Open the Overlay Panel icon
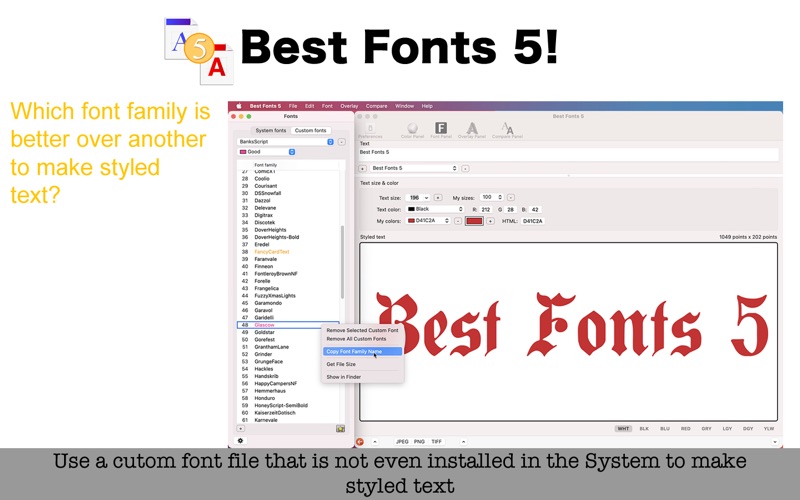The width and height of the screenshot is (800, 500). (x=472, y=129)
